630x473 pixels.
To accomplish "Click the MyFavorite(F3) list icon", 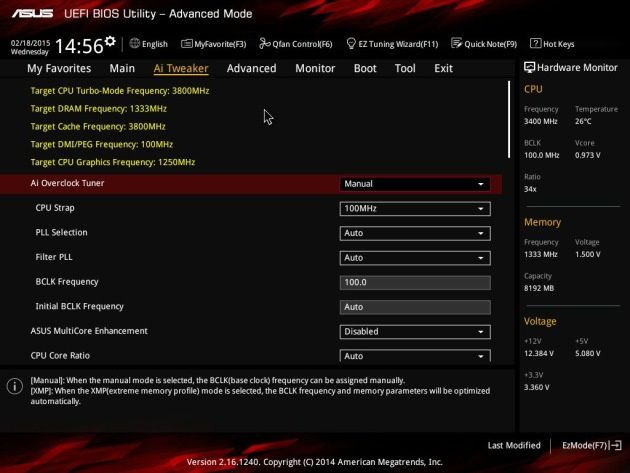I will (x=186, y=44).
